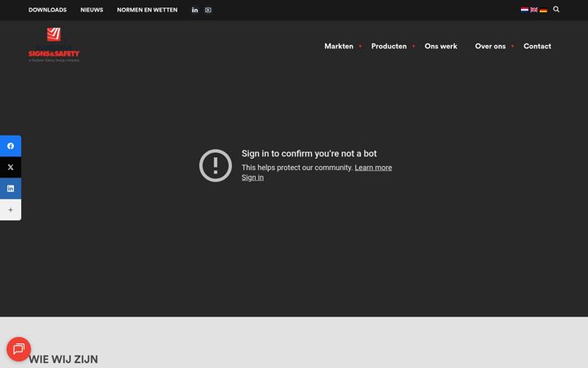Open Normen en Wetten link

[147, 10]
